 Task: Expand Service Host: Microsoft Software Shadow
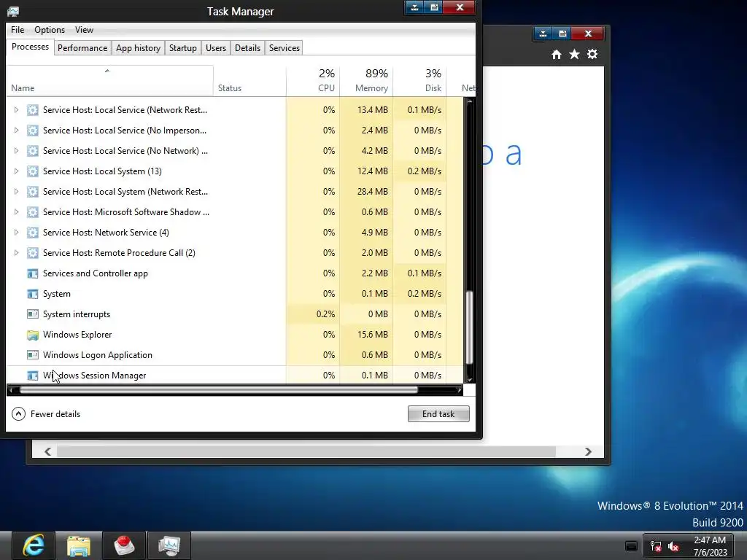(x=16, y=212)
